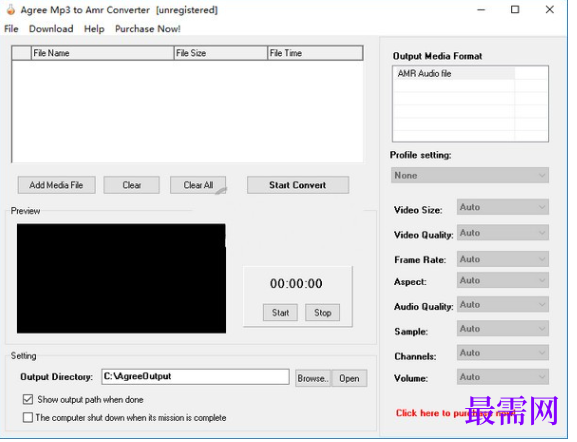Viewport: 577px width, 442px height.
Task: Select AMR Audio file output format
Action: (x=454, y=74)
